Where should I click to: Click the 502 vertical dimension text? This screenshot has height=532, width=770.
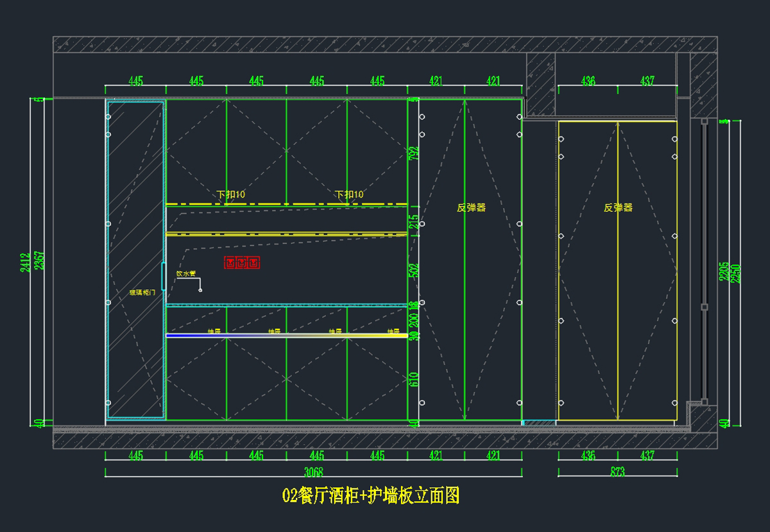pyautogui.click(x=415, y=270)
